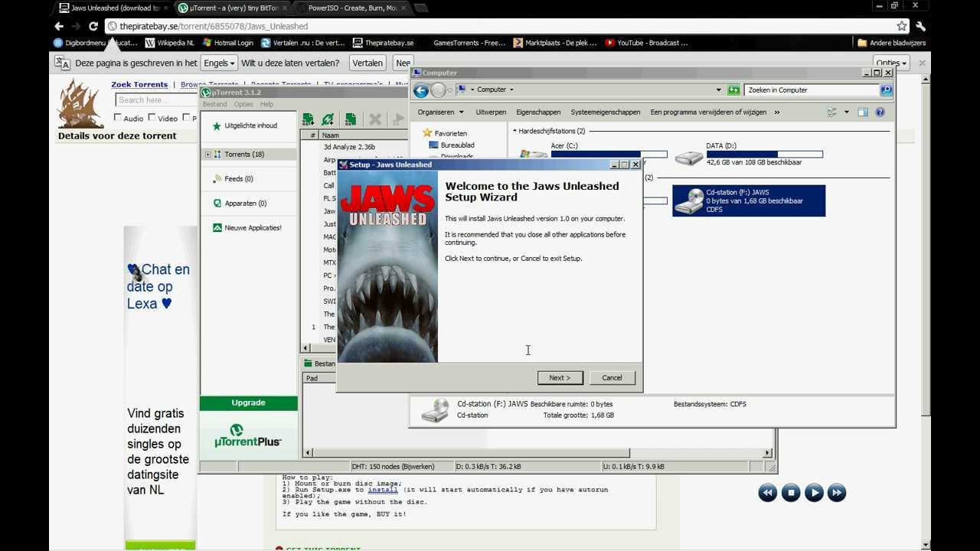
Task: Click the Add Torrent icon in uTorrent
Action: pos(308,119)
